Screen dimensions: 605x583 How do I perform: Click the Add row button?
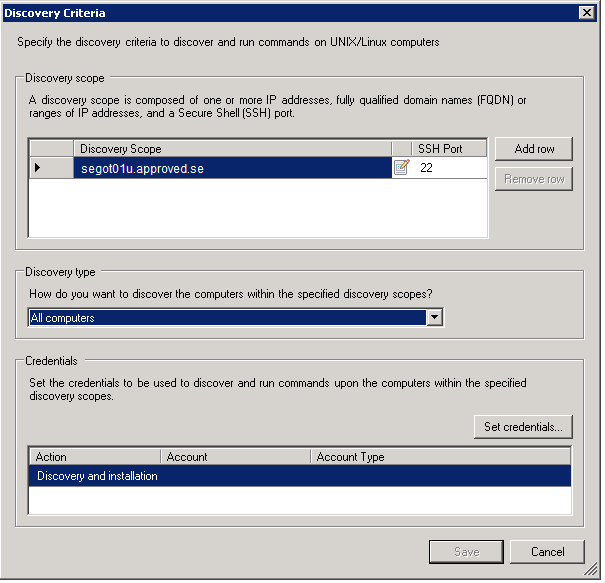[x=533, y=149]
